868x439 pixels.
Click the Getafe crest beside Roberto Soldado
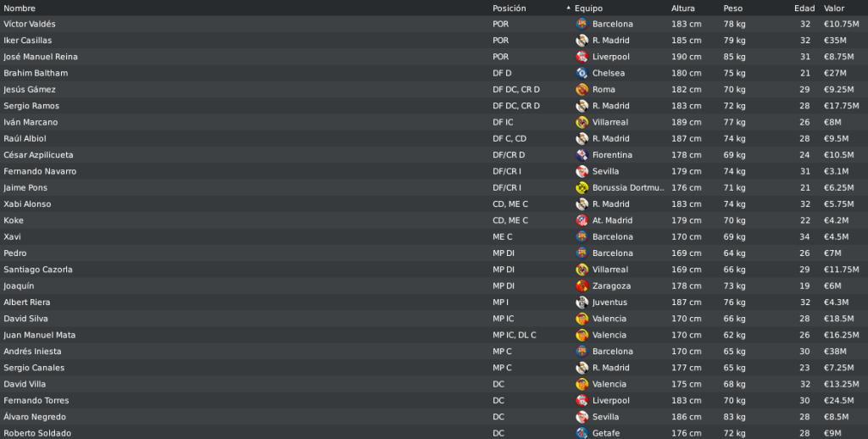point(581,433)
